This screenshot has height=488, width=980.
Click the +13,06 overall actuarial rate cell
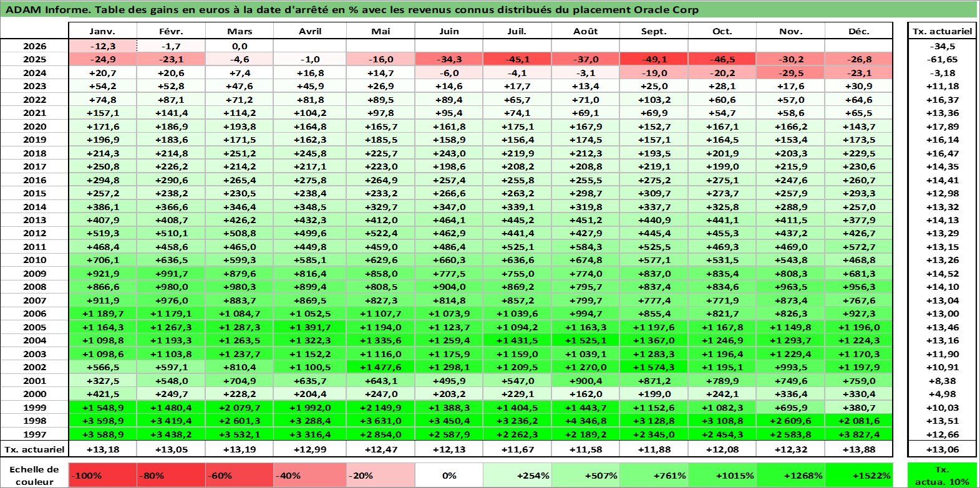942,449
